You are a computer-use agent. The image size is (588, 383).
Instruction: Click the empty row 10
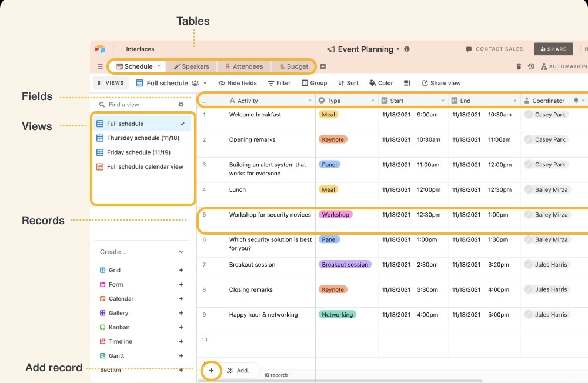point(392,344)
